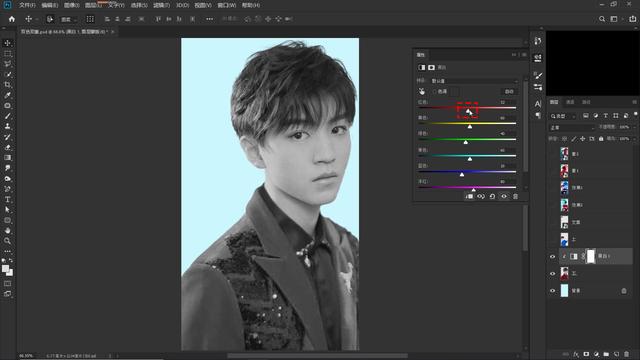The image size is (640, 360).
Task: Click the targeted adjustment hand tool in Properties
Action: coord(422,91)
